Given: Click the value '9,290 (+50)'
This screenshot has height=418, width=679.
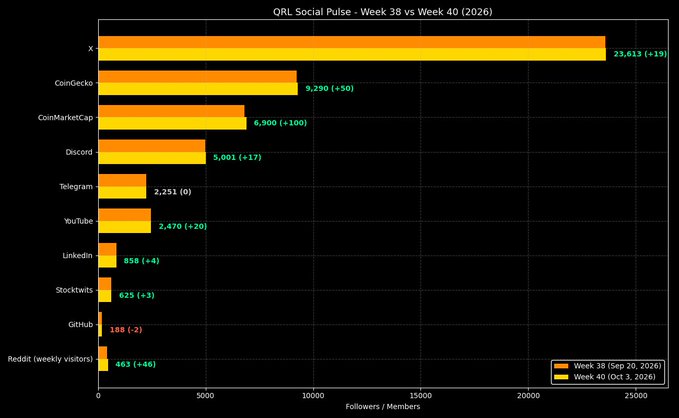Looking at the screenshot, I should [330, 88].
